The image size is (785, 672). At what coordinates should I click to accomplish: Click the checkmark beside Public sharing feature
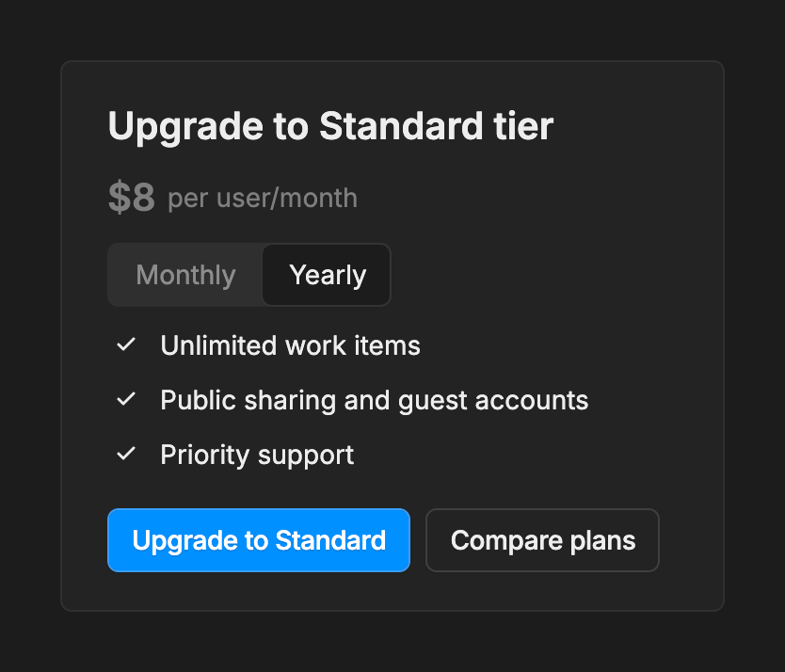click(126, 400)
